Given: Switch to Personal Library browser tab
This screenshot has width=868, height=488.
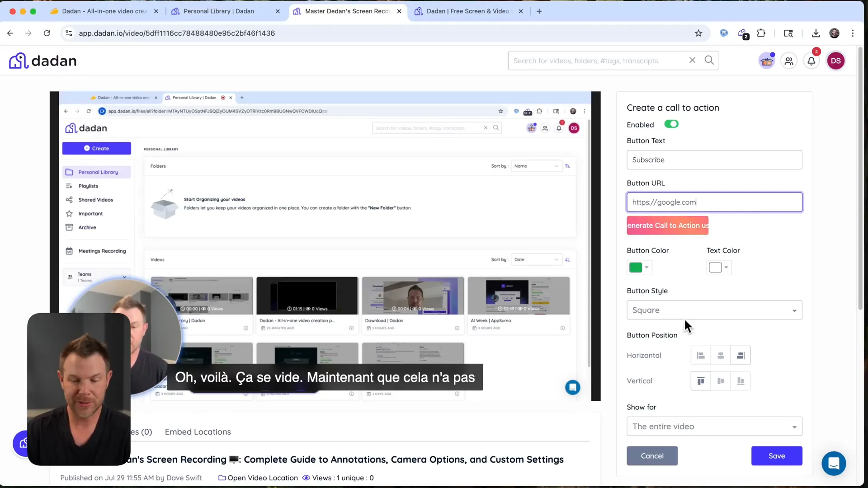Looking at the screenshot, I should pos(225,11).
